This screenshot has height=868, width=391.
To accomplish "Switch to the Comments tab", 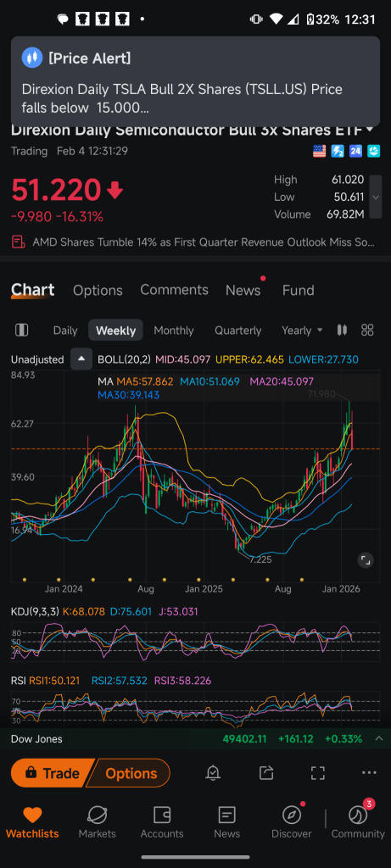I will [x=174, y=290].
